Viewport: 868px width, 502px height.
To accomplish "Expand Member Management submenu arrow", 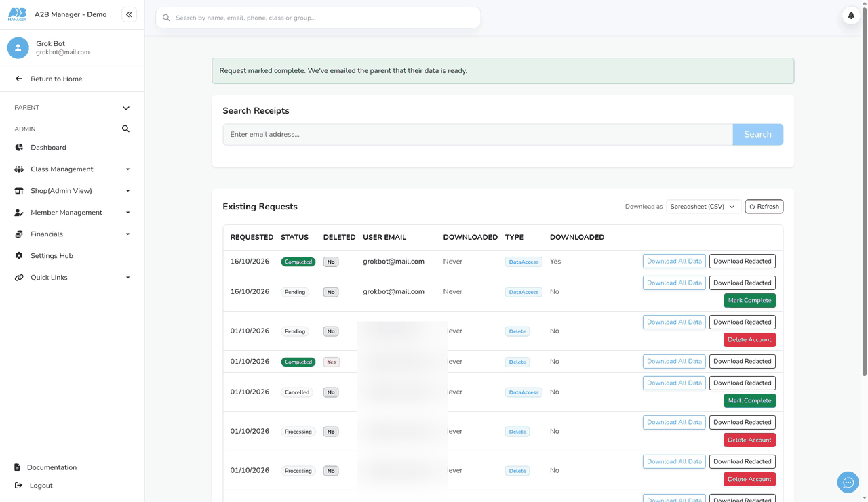I will point(127,213).
